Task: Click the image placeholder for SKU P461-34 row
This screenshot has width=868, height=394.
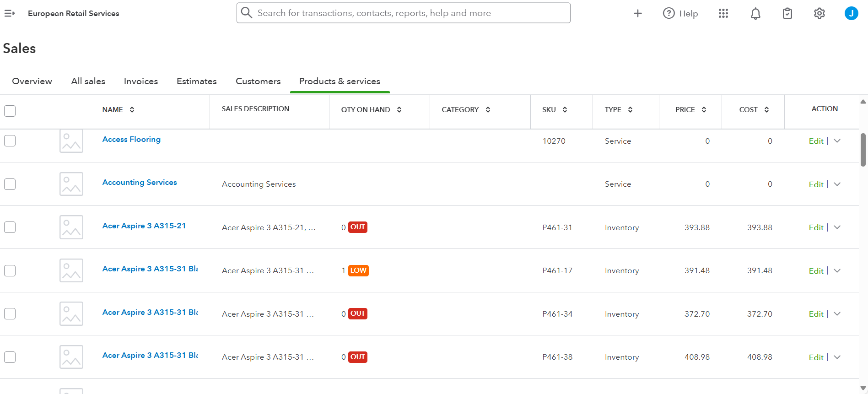Action: [x=71, y=314]
